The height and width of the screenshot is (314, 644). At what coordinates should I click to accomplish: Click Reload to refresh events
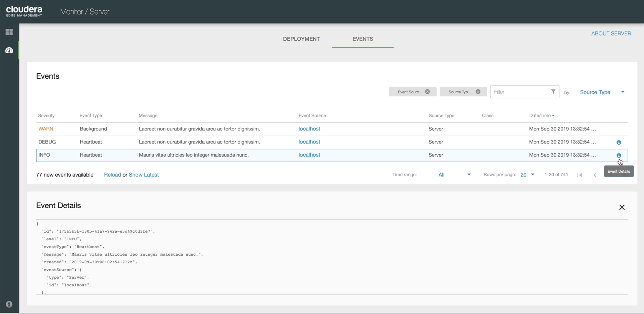(112, 175)
